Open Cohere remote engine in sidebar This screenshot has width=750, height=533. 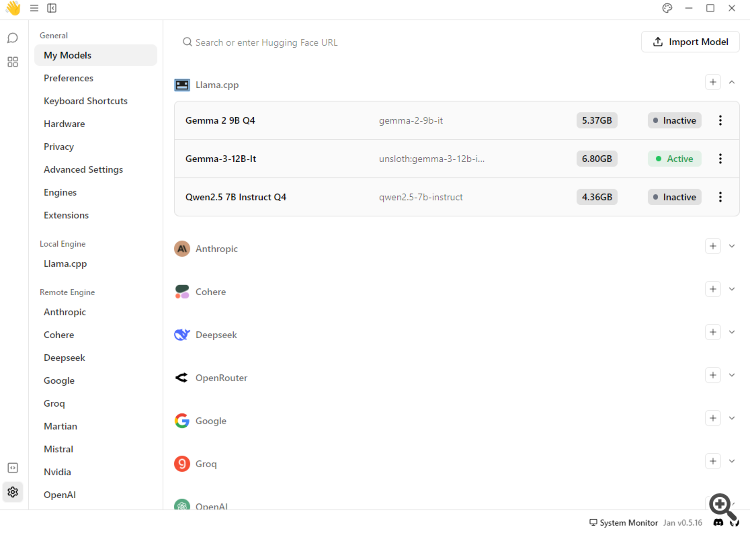pyautogui.click(x=59, y=335)
